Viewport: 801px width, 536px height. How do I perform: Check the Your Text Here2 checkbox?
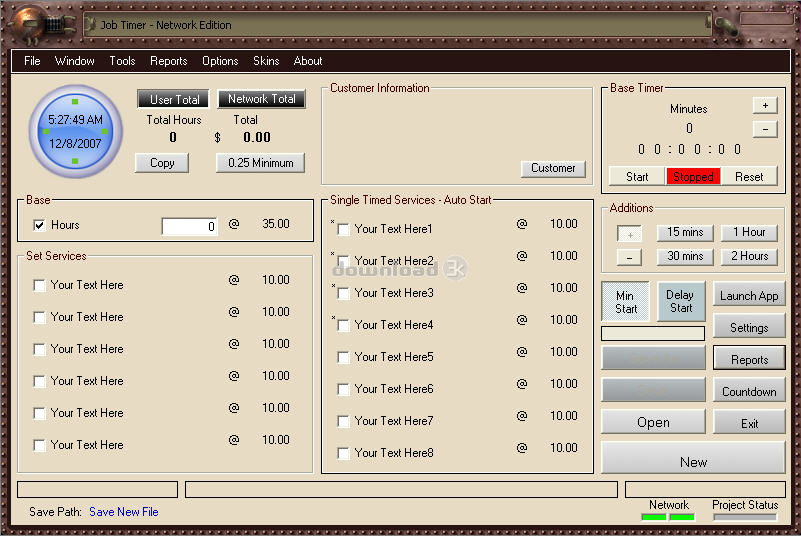(x=344, y=261)
